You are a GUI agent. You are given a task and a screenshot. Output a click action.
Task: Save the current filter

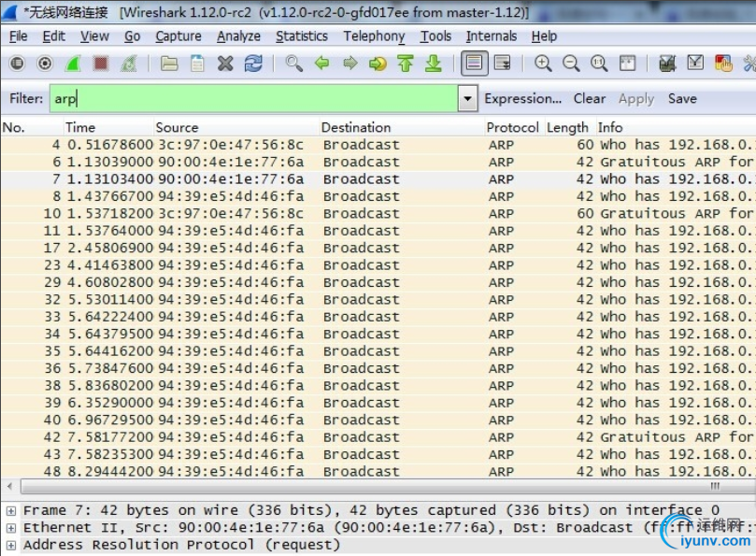click(x=682, y=98)
